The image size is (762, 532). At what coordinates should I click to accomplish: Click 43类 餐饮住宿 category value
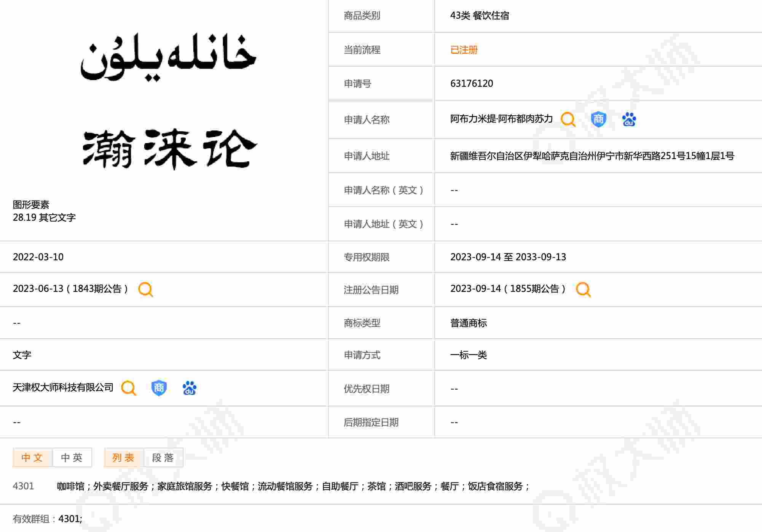tap(480, 16)
